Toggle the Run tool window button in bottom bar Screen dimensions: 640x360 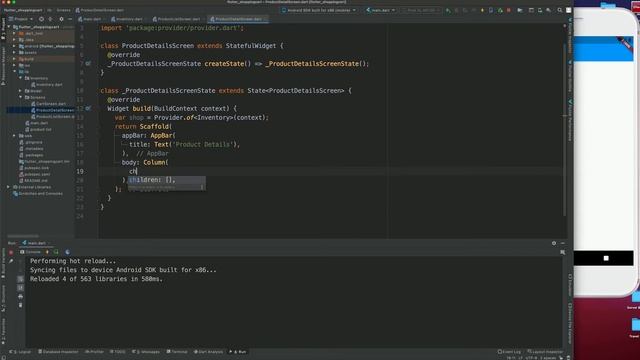[238, 351]
